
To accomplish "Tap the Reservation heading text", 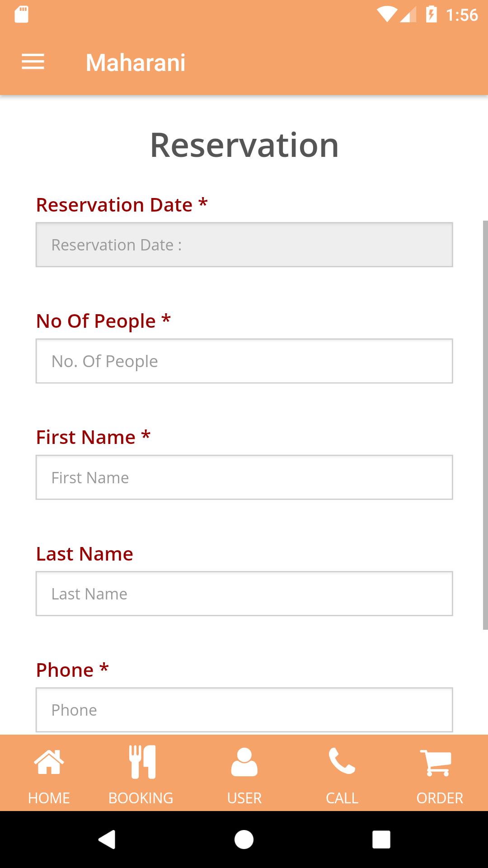I will pos(244,145).
